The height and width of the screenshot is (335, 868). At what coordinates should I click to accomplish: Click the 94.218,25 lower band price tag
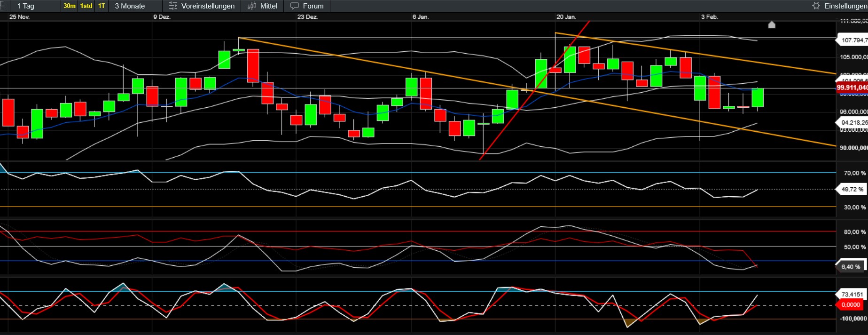pos(853,123)
